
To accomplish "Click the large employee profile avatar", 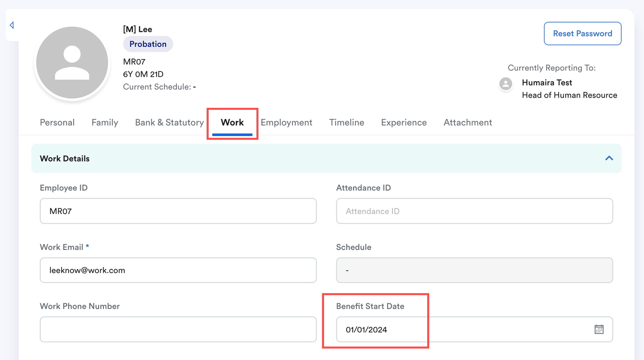I will click(x=72, y=63).
